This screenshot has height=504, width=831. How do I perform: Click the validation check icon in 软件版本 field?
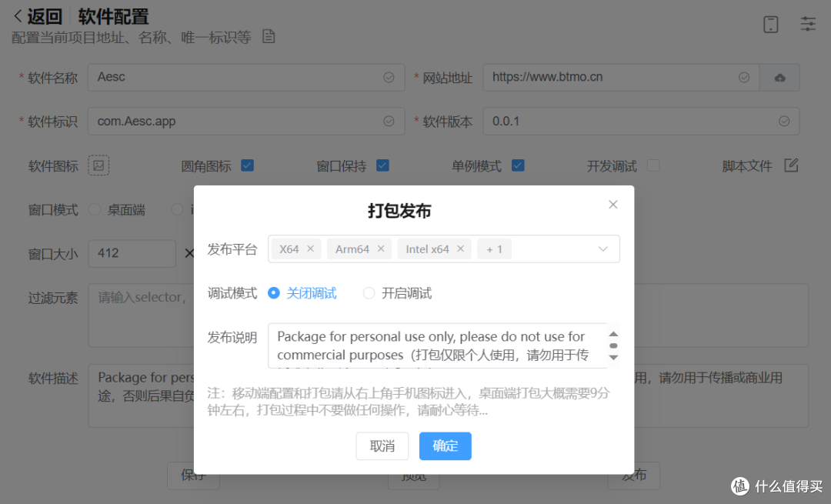coord(783,121)
